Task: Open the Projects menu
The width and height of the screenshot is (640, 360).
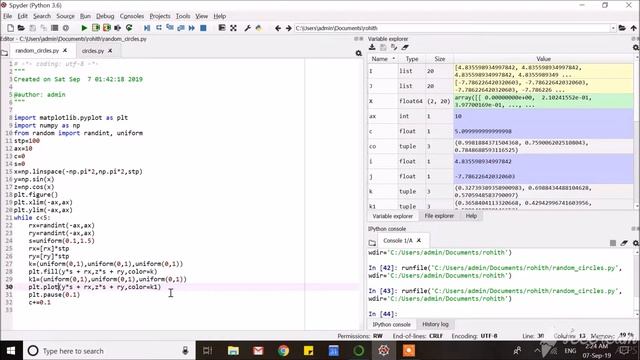Action: tap(160, 16)
